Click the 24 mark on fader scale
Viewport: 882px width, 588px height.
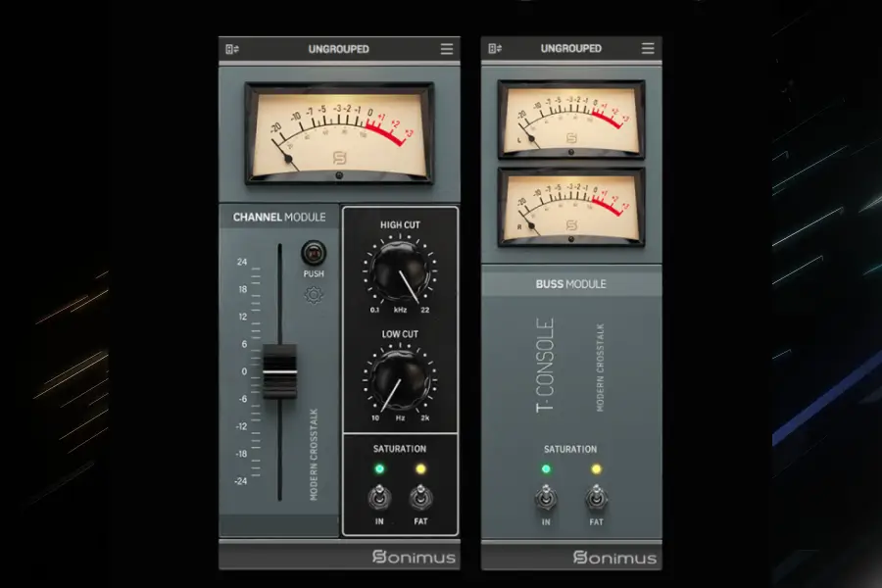coord(242,263)
